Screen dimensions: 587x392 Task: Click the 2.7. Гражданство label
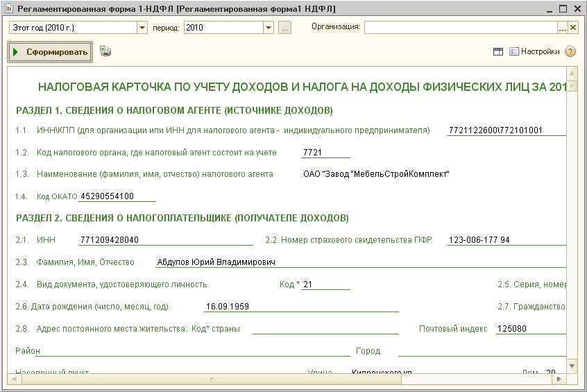[x=531, y=307]
